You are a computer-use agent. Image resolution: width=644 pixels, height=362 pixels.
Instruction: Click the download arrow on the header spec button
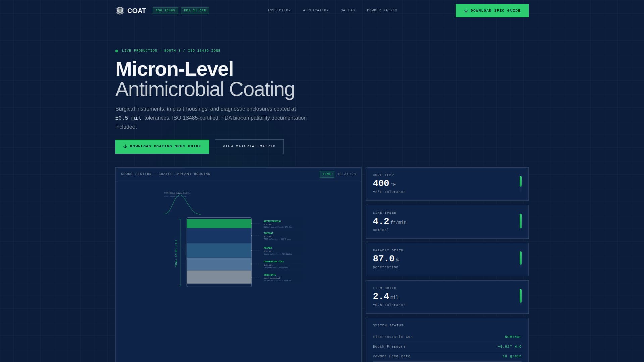tap(466, 10)
